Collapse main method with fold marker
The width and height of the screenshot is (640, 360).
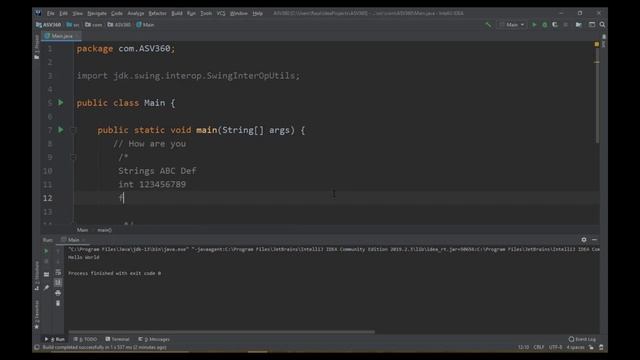74,130
